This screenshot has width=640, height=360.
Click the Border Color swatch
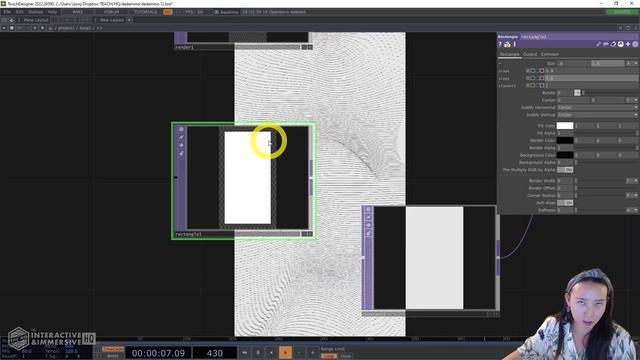click(565, 140)
